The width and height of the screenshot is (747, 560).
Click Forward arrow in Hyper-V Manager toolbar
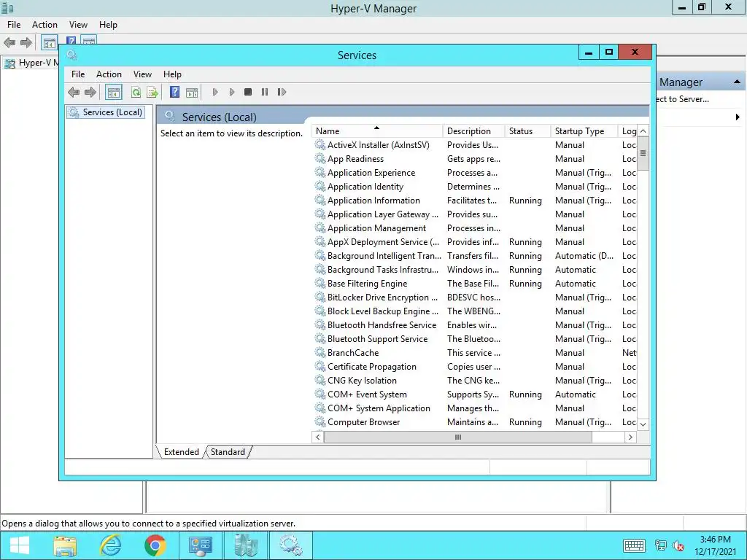tap(26, 43)
